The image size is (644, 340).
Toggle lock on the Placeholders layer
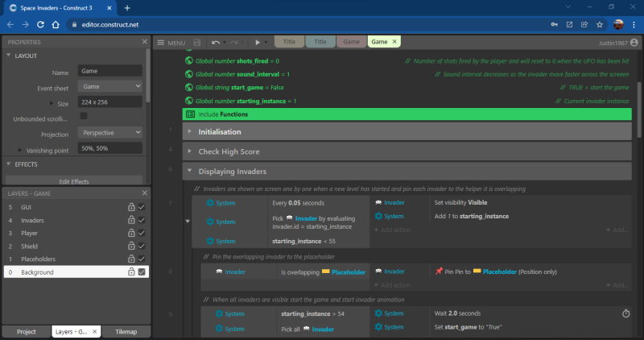(x=131, y=259)
